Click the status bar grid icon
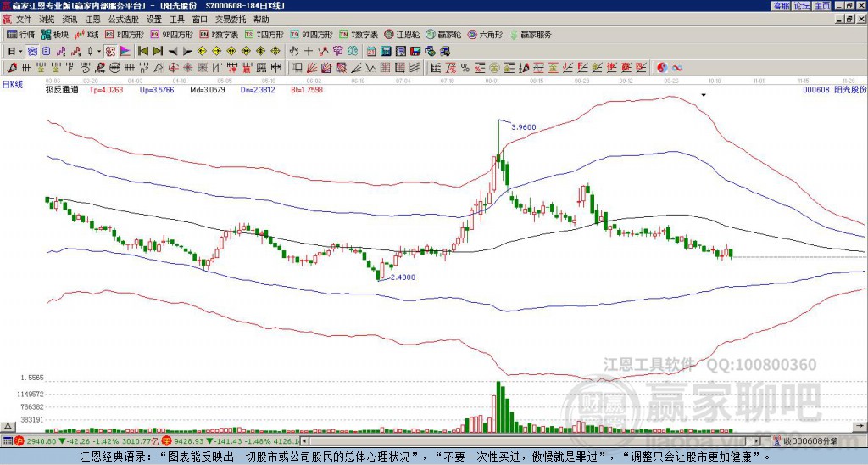 tap(7, 441)
